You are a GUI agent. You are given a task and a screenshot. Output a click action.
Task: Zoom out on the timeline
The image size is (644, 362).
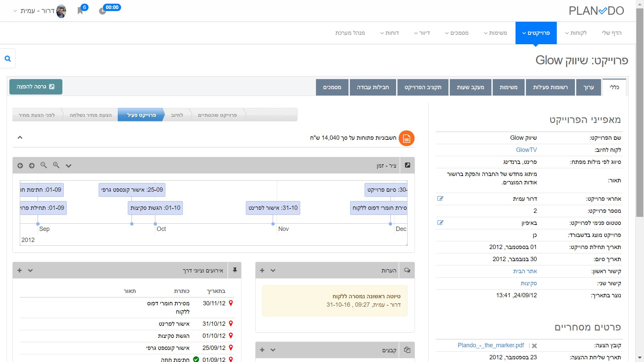[44, 165]
